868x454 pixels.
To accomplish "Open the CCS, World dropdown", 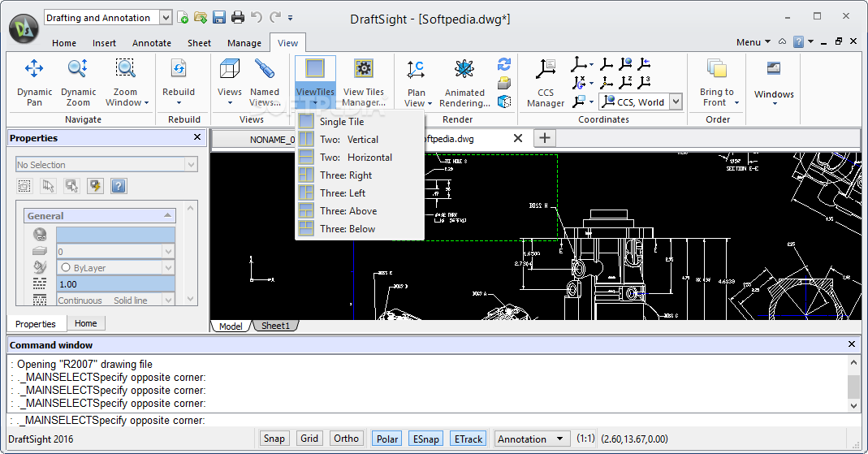I will point(676,102).
